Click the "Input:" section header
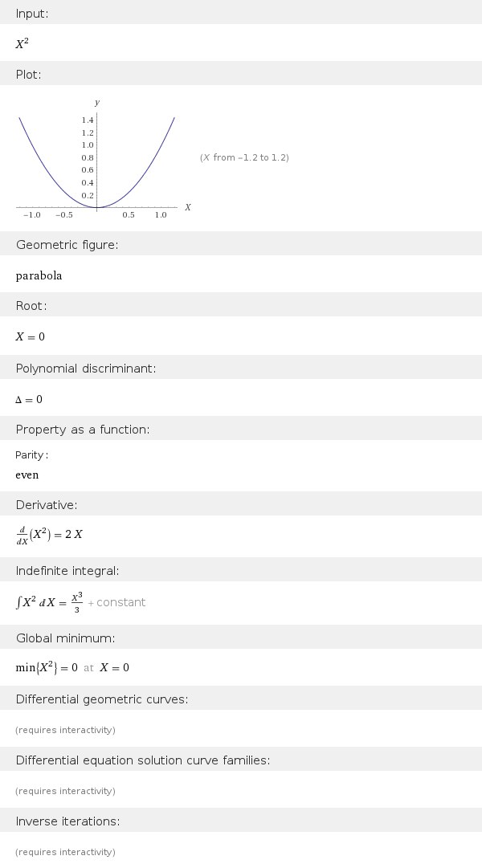482x868 pixels. [x=32, y=13]
